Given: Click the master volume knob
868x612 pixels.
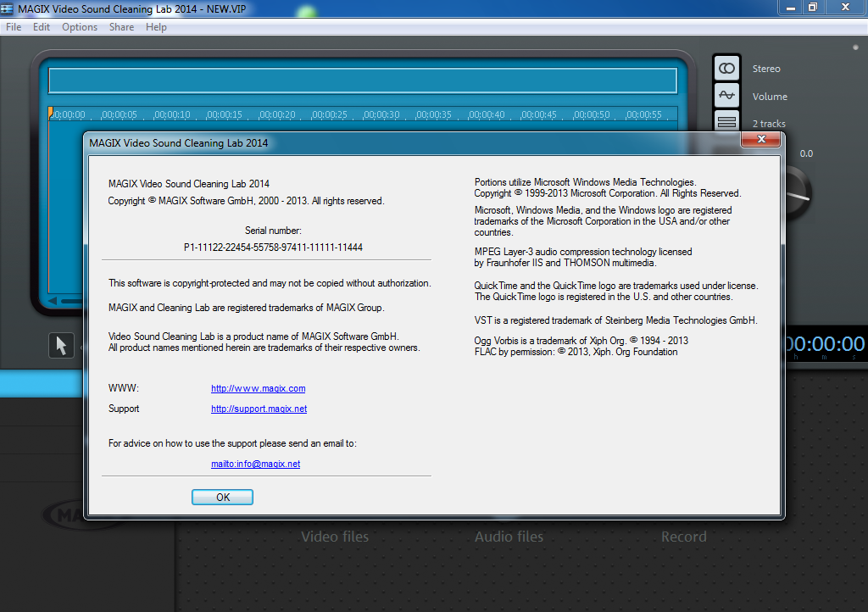Looking at the screenshot, I should tap(797, 194).
